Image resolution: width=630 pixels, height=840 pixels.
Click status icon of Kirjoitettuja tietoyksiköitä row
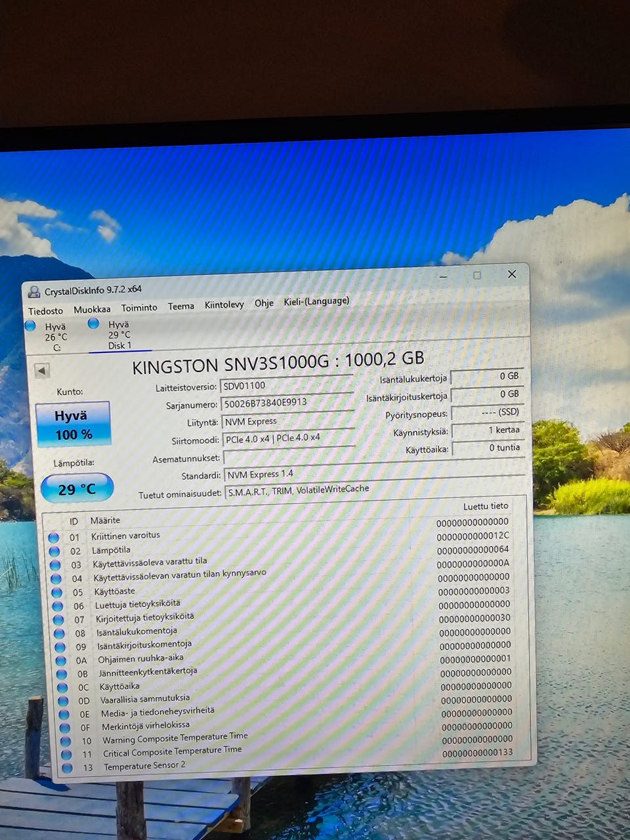(58, 619)
